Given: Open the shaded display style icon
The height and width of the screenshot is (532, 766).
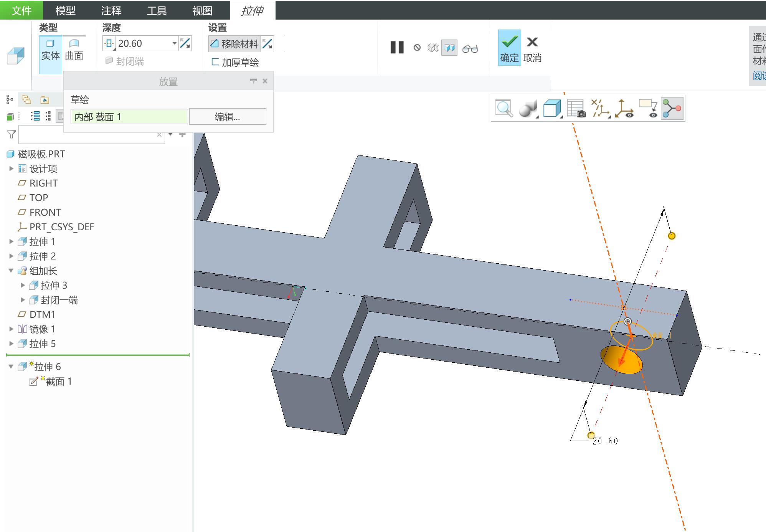Looking at the screenshot, I should (x=528, y=108).
